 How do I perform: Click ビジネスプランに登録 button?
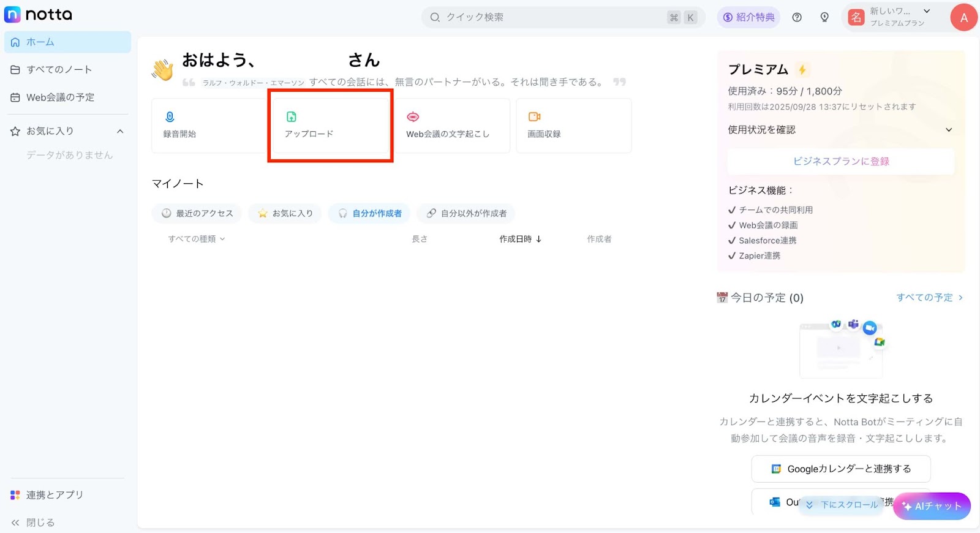pyautogui.click(x=841, y=161)
